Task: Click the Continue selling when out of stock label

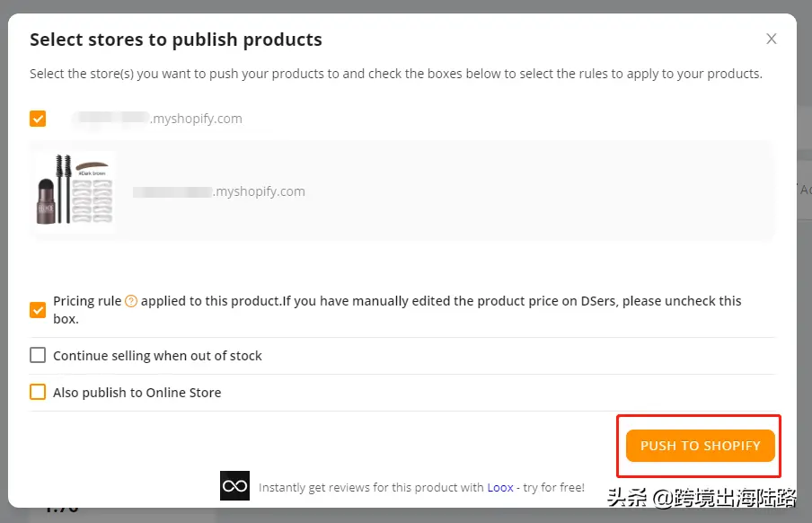Action: pos(157,355)
